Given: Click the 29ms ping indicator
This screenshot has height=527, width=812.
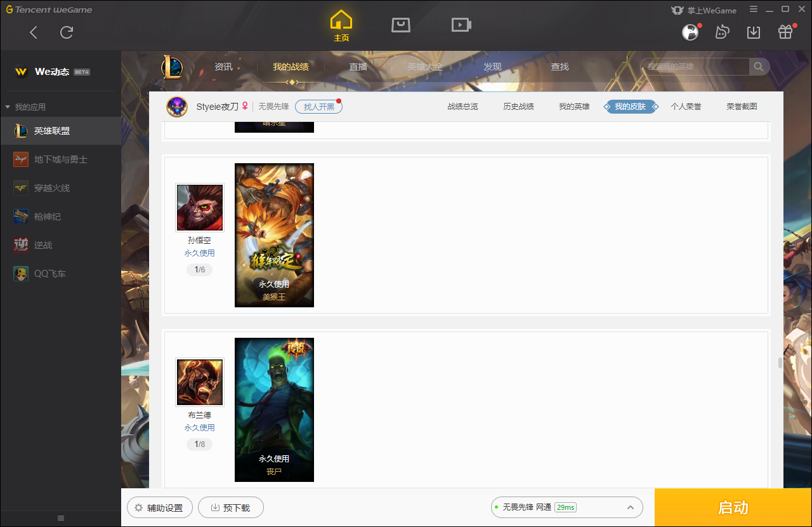Looking at the screenshot, I should 565,507.
